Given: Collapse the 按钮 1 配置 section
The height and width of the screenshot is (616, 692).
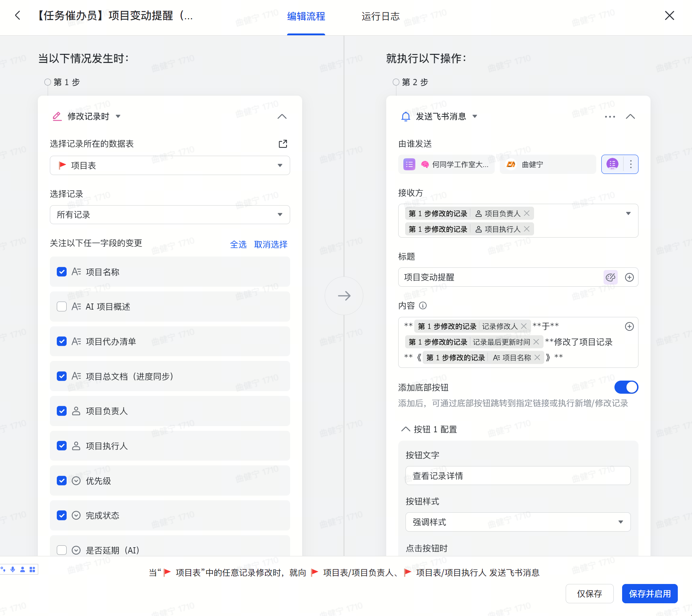Looking at the screenshot, I should pos(406,429).
